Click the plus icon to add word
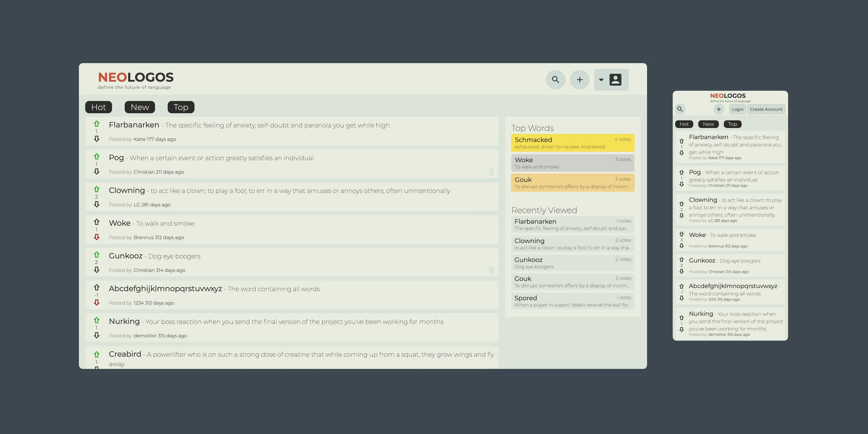This screenshot has height=434, width=868. click(x=579, y=80)
